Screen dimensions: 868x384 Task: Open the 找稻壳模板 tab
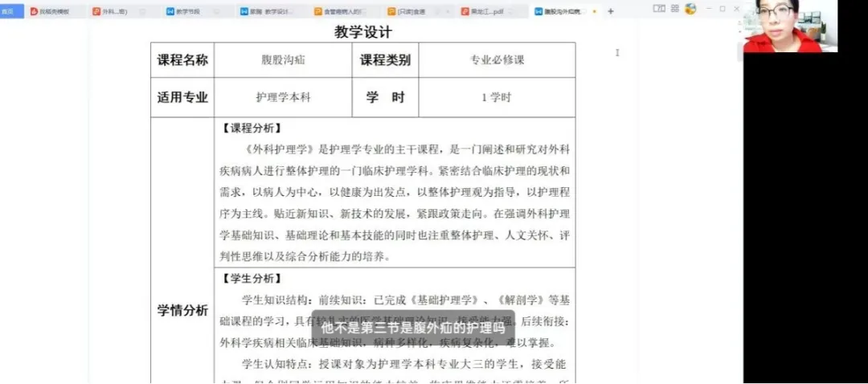(50, 12)
